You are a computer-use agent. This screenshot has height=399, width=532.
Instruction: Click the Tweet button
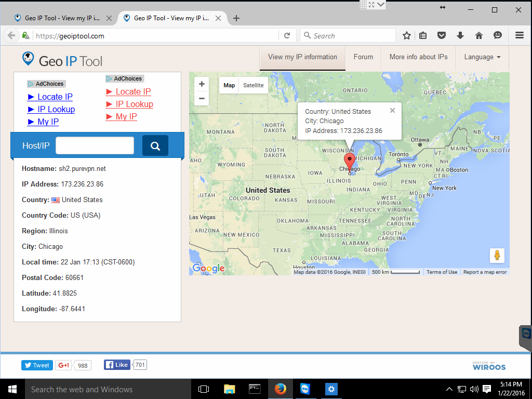click(37, 365)
